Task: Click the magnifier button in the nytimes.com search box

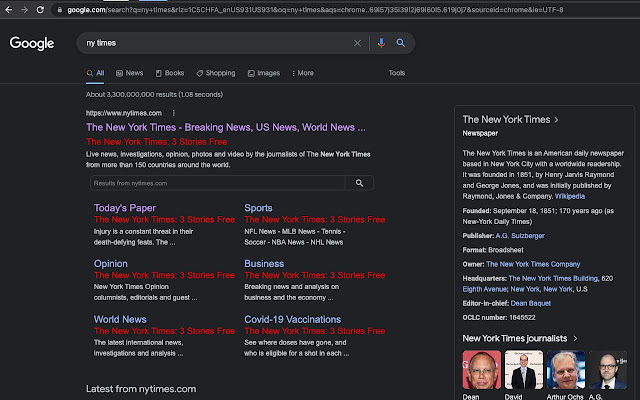Action: point(359,183)
